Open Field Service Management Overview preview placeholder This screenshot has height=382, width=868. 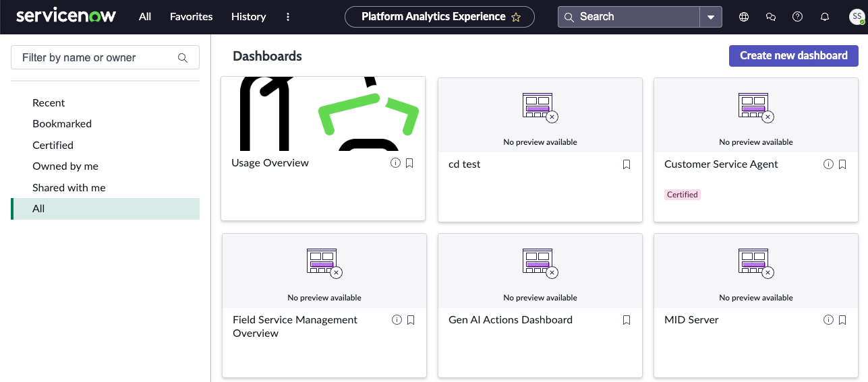point(324,271)
